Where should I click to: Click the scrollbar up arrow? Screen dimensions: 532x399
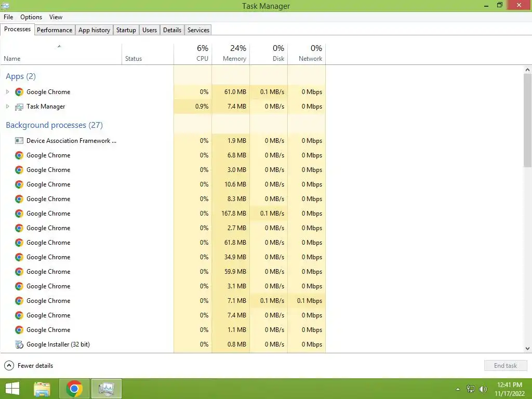click(x=527, y=70)
